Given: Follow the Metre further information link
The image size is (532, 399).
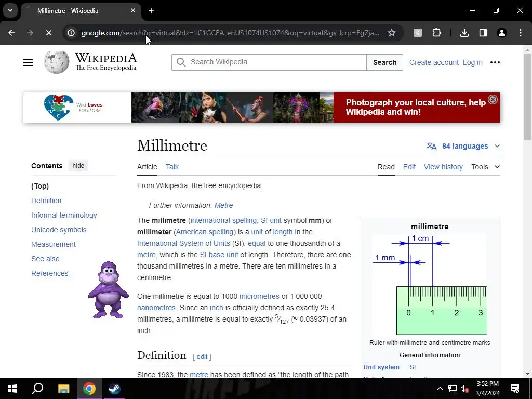Looking at the screenshot, I should pos(223,205).
